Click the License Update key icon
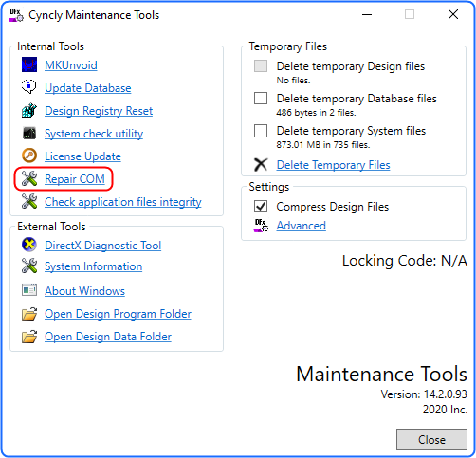 click(x=29, y=156)
